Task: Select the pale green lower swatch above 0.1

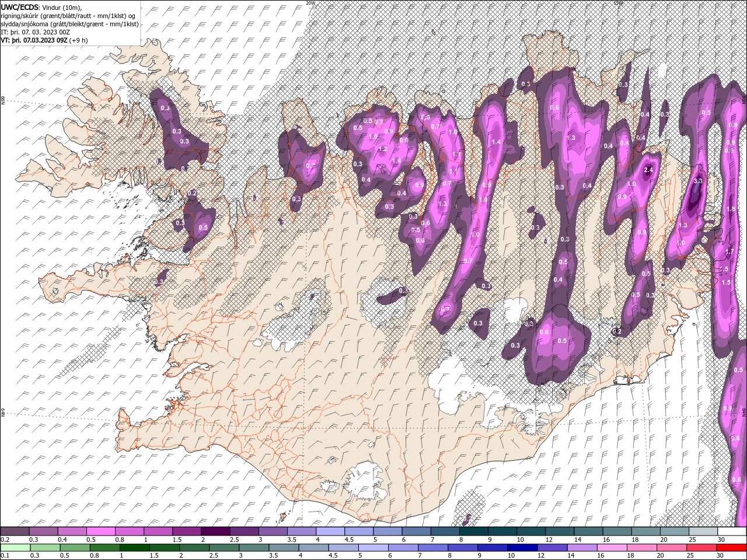Action: click(15, 548)
